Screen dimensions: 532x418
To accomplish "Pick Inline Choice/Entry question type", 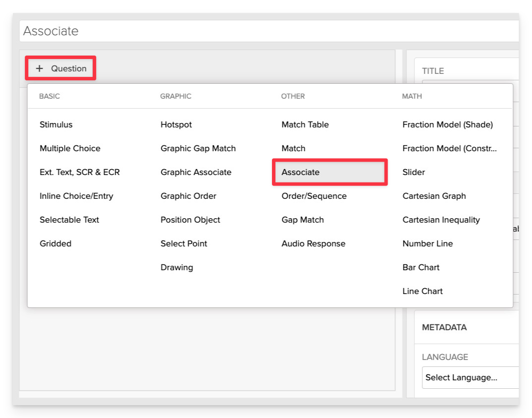I will (76, 196).
